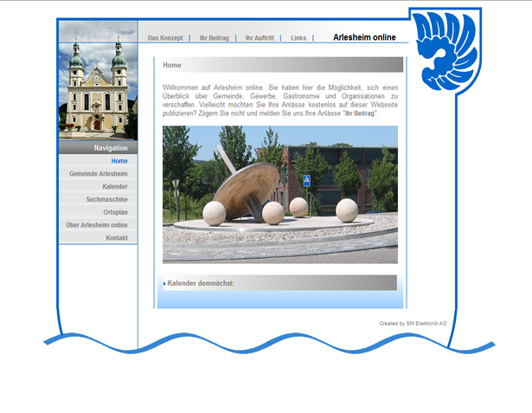532x413 pixels.
Task: Click the Arlesheim coat of arms logo
Action: [445, 51]
